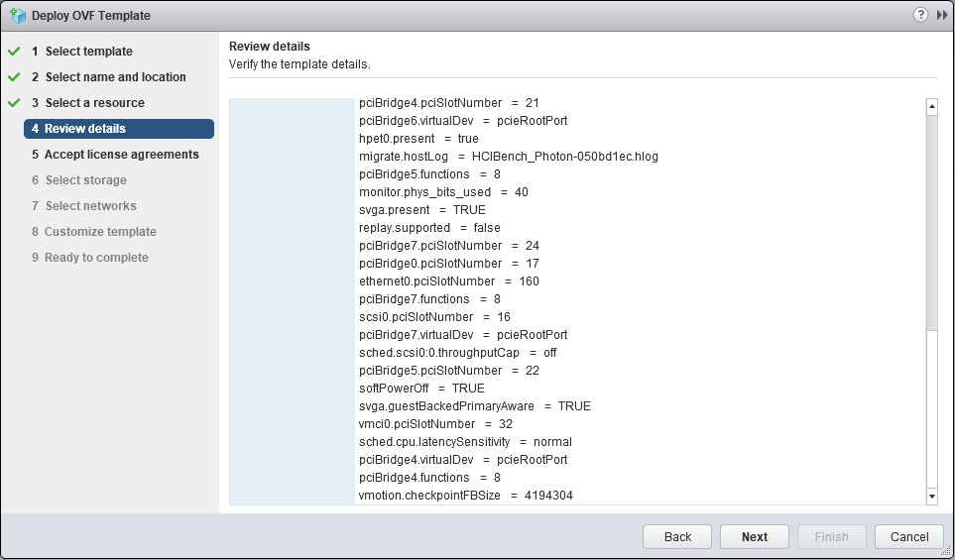Screen dimensions: 955x560
Task: Open the help question mark icon
Action: 920,15
